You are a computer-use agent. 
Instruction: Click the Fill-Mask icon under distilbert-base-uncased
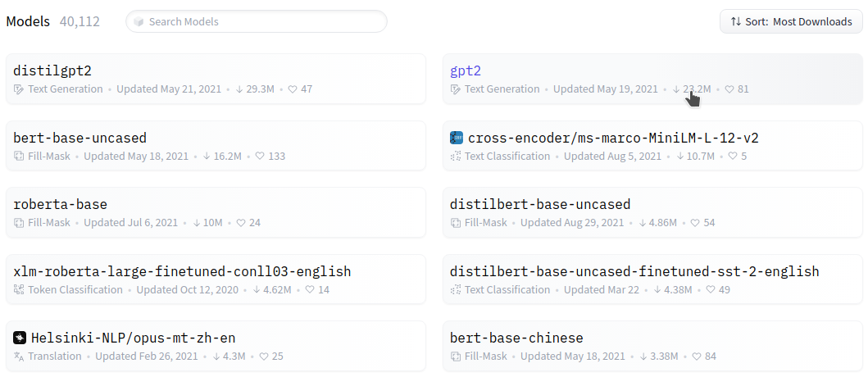456,223
